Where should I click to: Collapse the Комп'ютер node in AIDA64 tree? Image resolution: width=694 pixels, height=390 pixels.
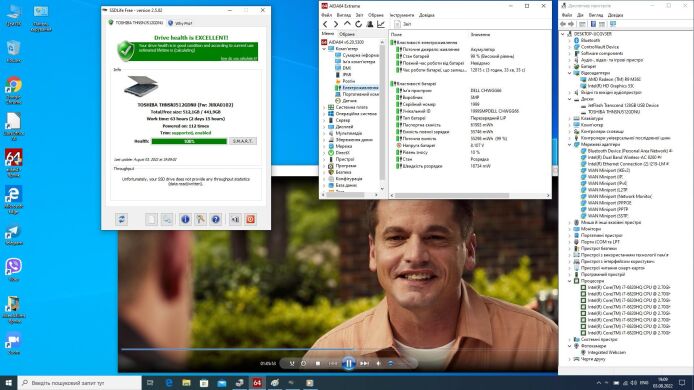tap(324, 49)
